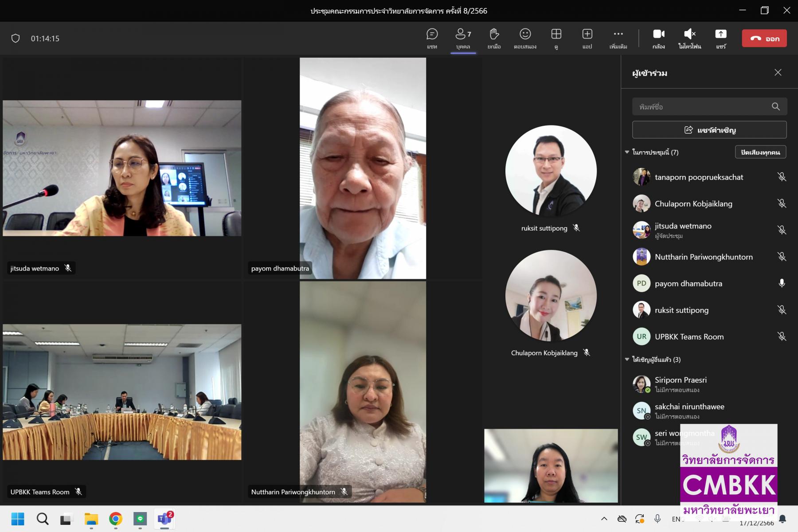Open the more (เพิ่มเติม) options menu
This screenshot has width=798, height=532.
pos(618,39)
